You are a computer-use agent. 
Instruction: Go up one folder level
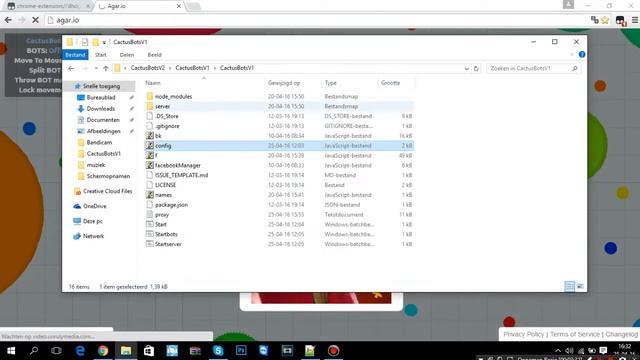click(x=106, y=69)
